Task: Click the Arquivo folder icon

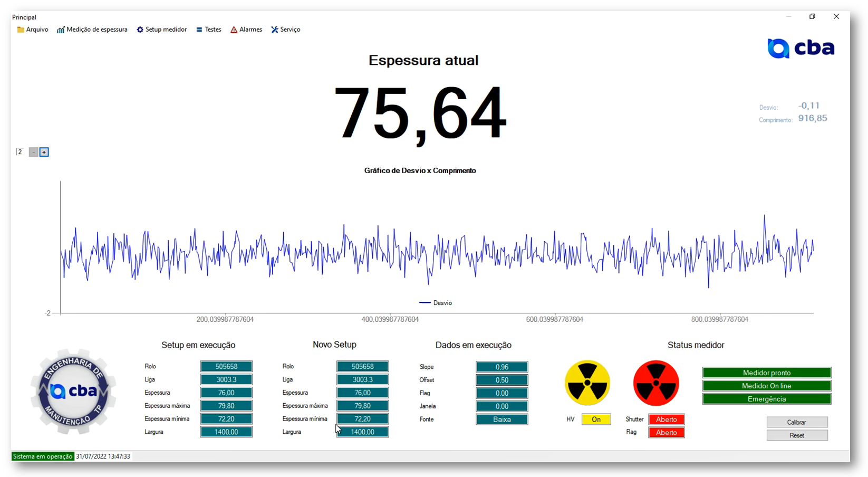Action: pos(21,30)
